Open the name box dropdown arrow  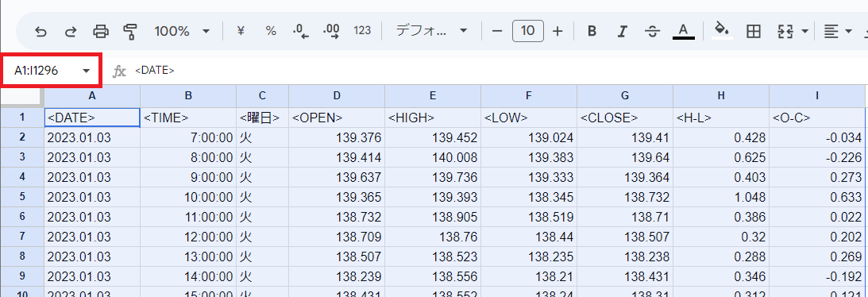tap(87, 70)
